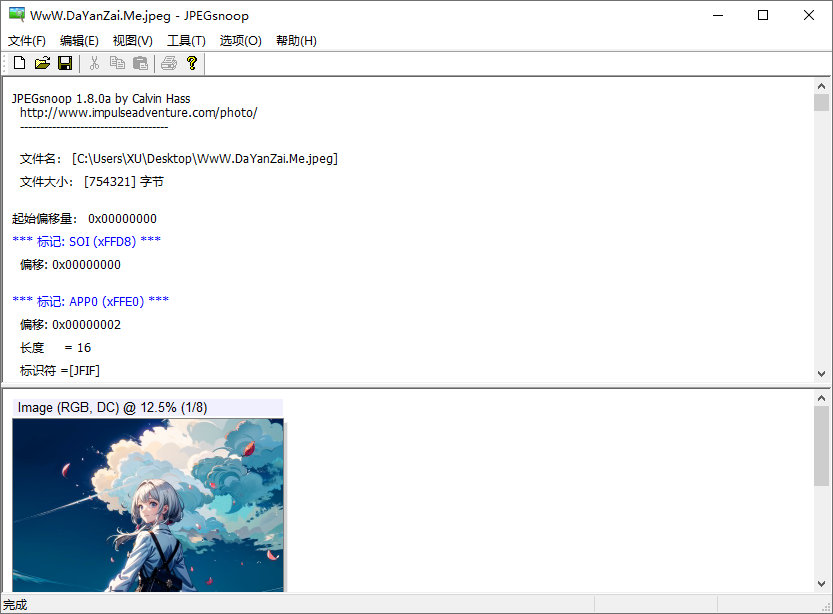Click the log pane scrollbar thumb
The width and height of the screenshot is (833, 614).
[821, 103]
